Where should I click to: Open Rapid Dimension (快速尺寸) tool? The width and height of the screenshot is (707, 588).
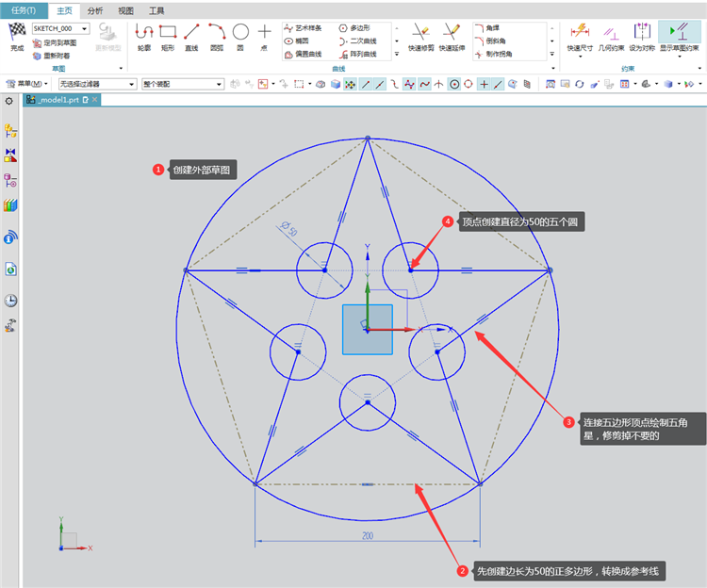pyautogui.click(x=580, y=36)
